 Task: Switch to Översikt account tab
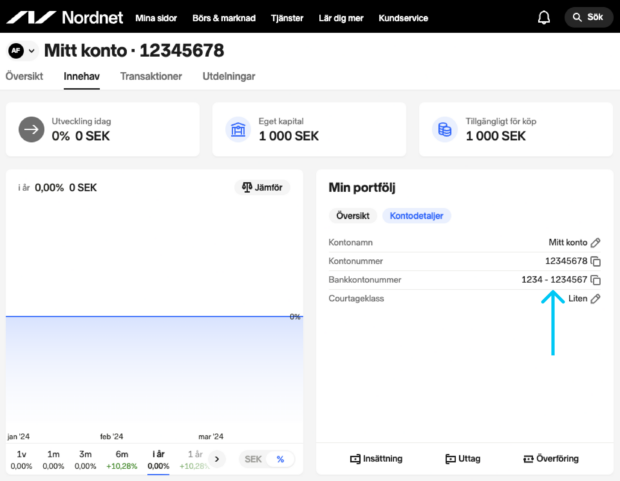click(24, 76)
